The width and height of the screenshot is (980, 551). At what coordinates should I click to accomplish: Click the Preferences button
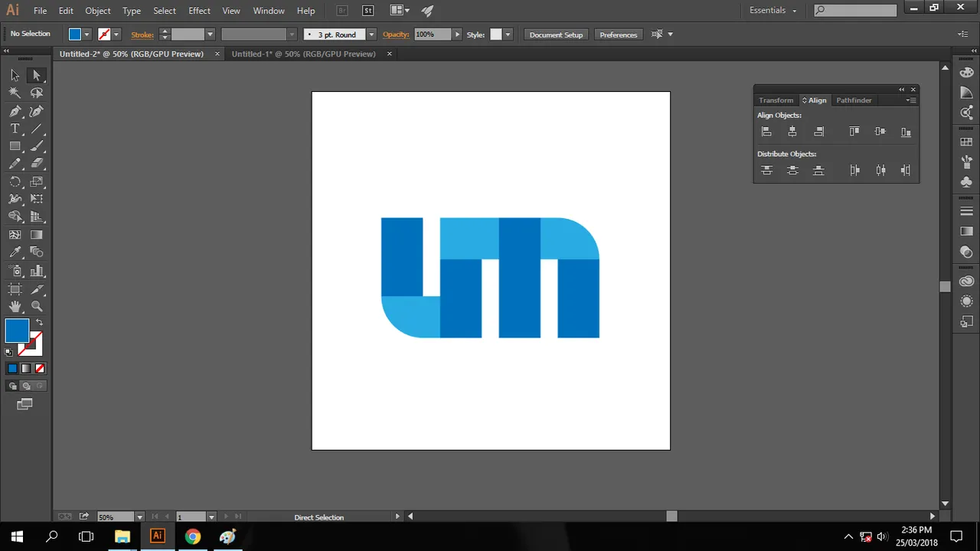(619, 34)
